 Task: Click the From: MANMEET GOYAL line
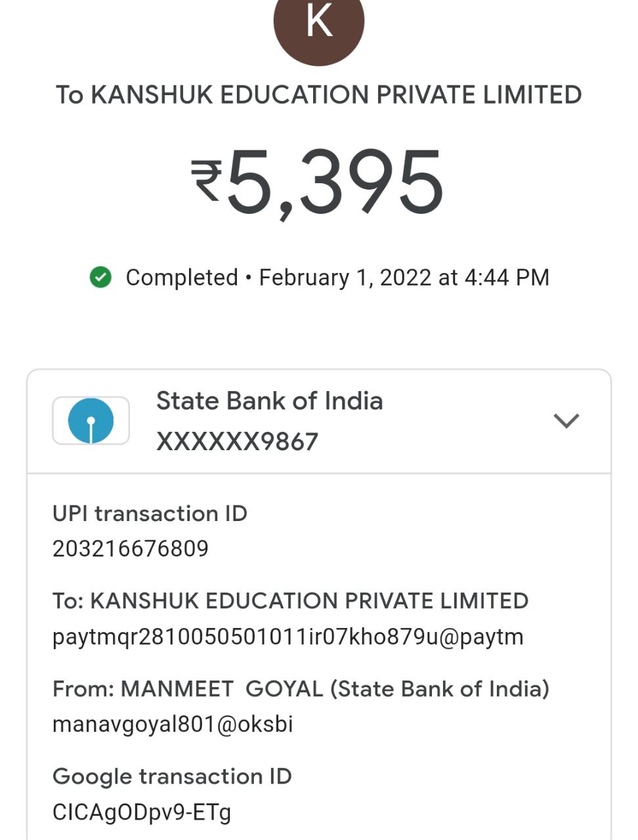click(x=301, y=689)
